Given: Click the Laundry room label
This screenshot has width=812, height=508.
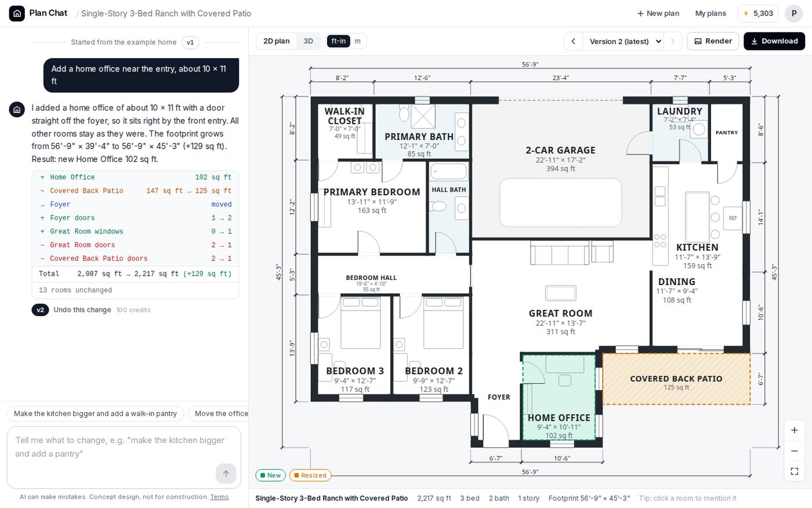Looking at the screenshot, I should [680, 111].
